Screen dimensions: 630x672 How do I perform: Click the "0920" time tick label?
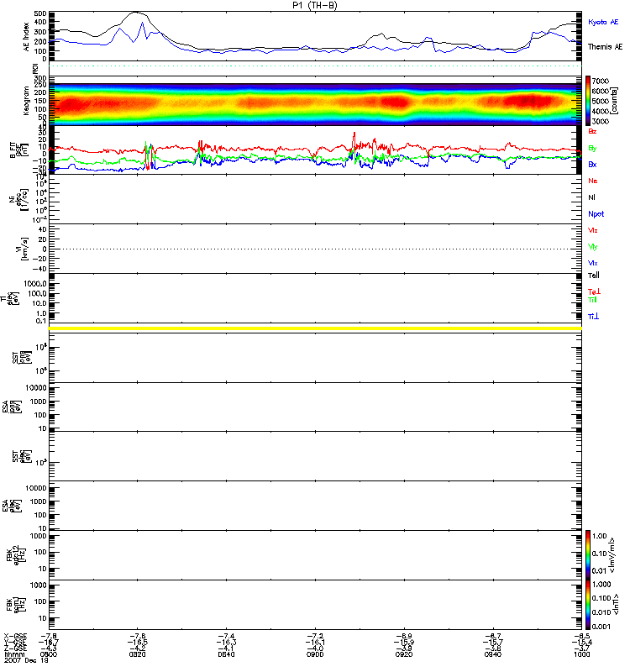[x=404, y=654]
